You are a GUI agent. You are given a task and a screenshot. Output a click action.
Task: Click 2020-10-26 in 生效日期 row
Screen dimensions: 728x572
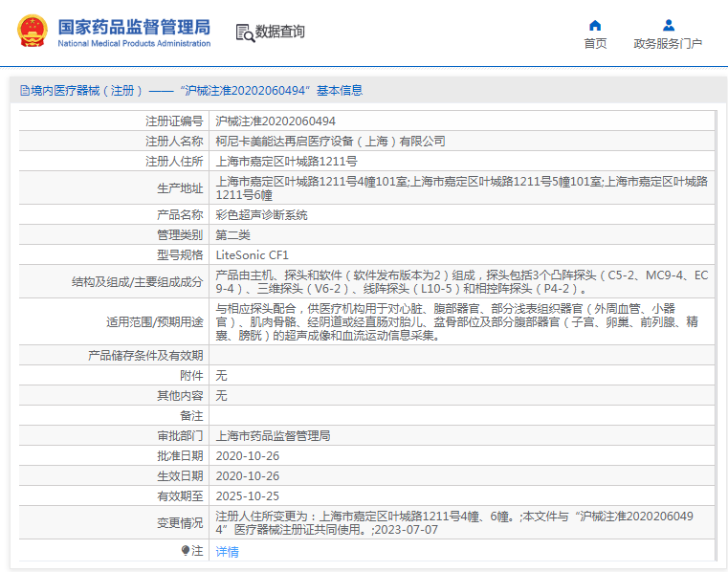tap(248, 476)
